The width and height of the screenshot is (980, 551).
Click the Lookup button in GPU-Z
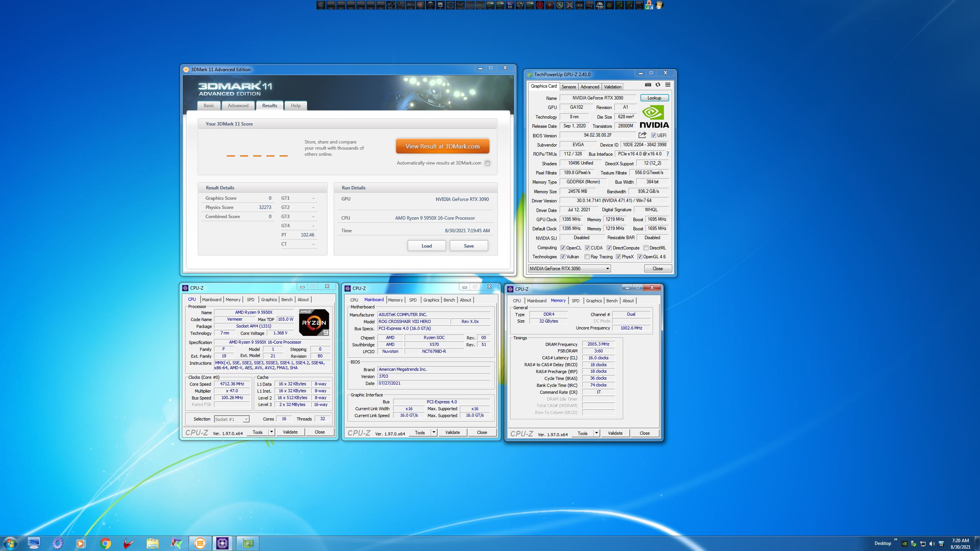click(x=654, y=98)
